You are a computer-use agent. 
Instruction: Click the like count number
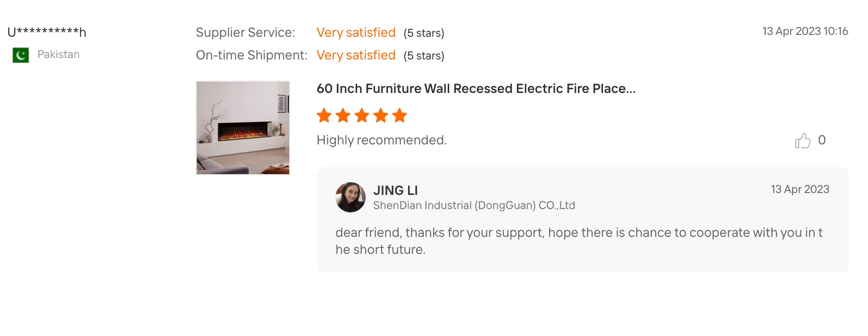(822, 140)
